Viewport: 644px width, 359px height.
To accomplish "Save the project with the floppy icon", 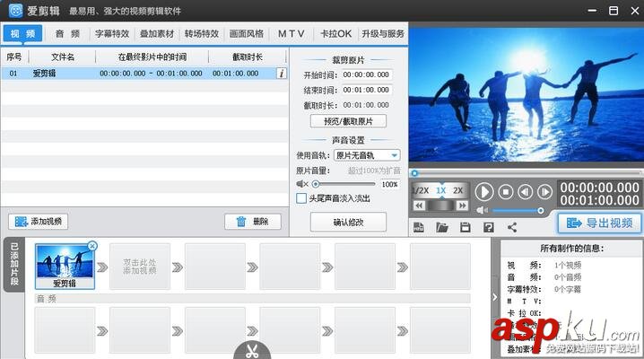I will (466, 227).
